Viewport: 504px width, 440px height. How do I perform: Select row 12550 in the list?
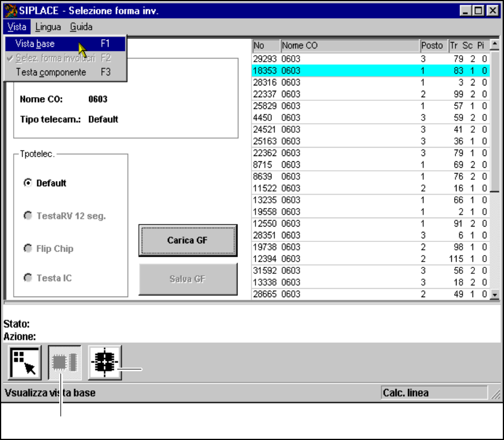pyautogui.click(x=371, y=224)
